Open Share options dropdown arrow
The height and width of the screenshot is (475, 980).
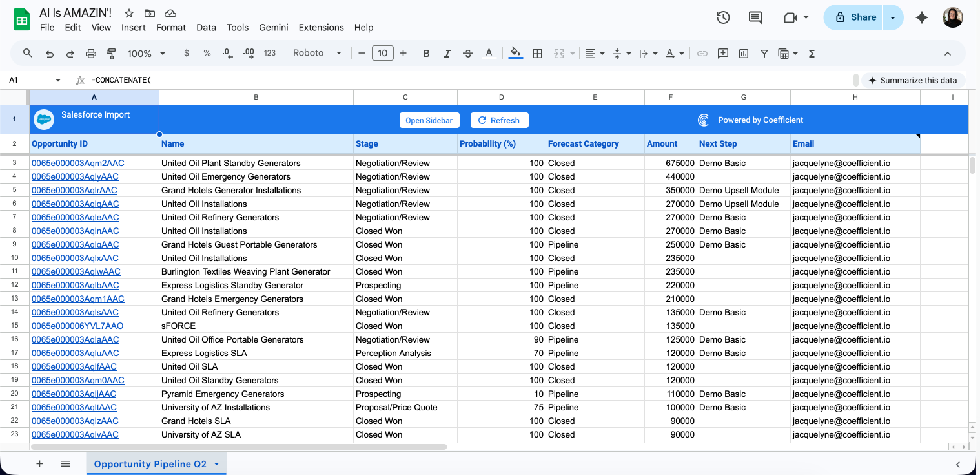pos(893,17)
